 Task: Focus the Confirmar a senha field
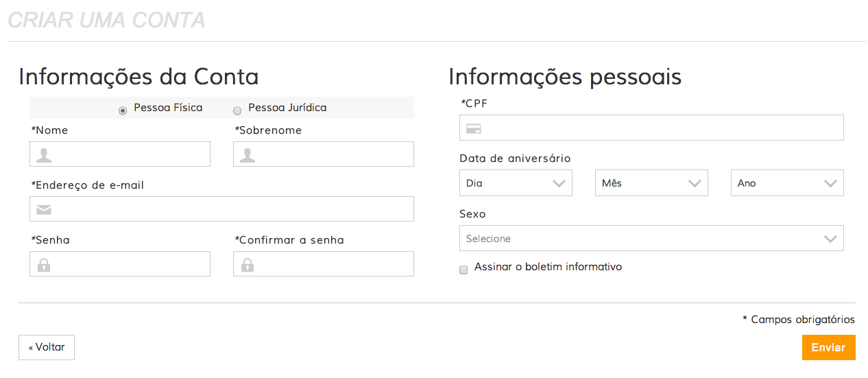[334, 265]
